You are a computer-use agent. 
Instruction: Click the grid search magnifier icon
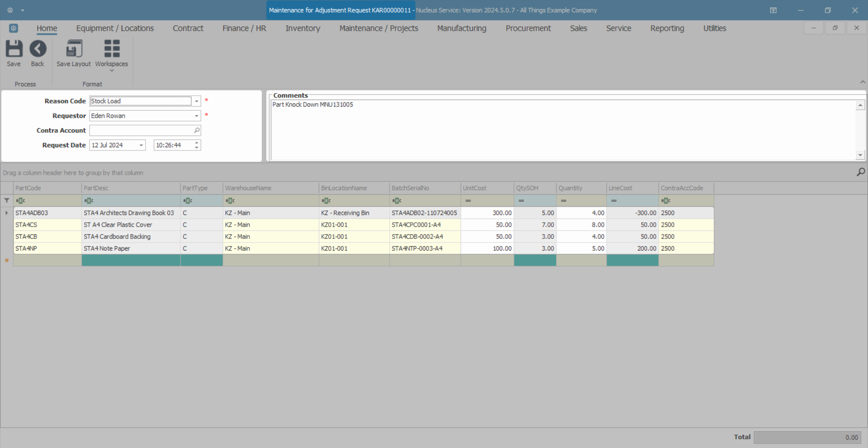tap(861, 172)
